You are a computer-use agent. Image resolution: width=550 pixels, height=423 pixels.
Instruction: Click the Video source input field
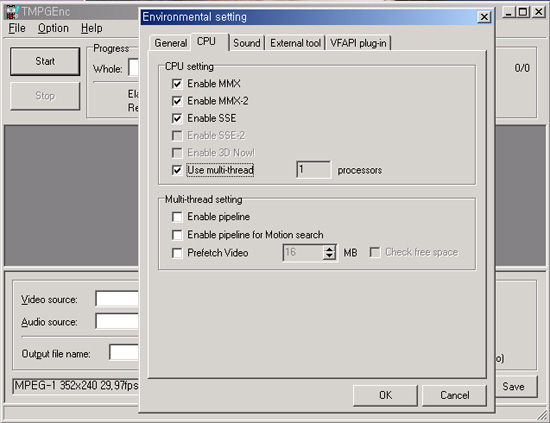click(117, 299)
